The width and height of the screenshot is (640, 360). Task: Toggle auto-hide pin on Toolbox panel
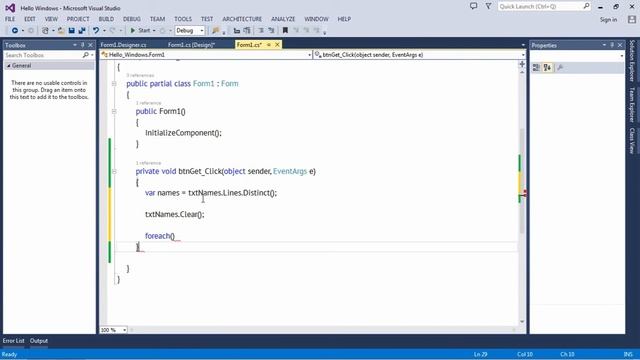coord(82,45)
